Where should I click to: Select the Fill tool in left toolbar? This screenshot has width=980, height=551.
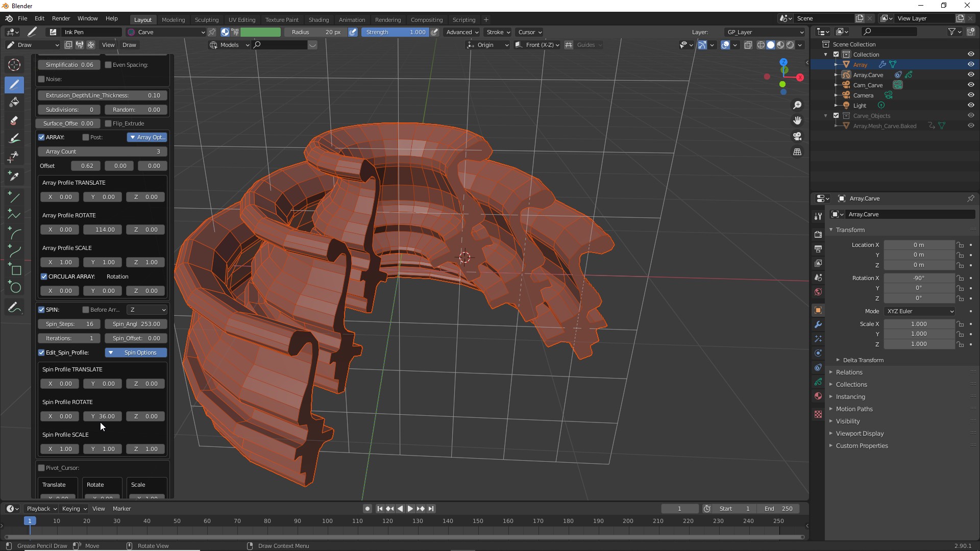14,102
